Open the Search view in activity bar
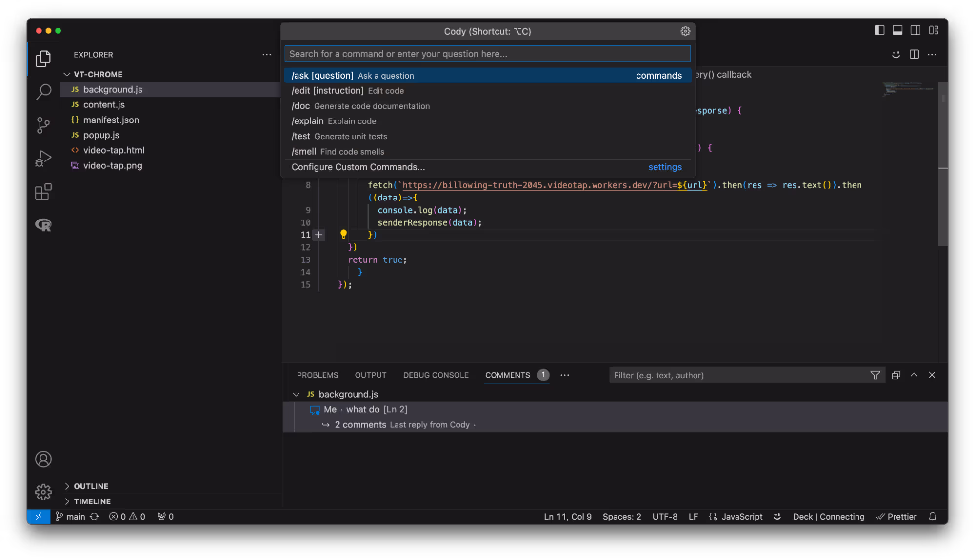The height and width of the screenshot is (560, 975). click(43, 92)
